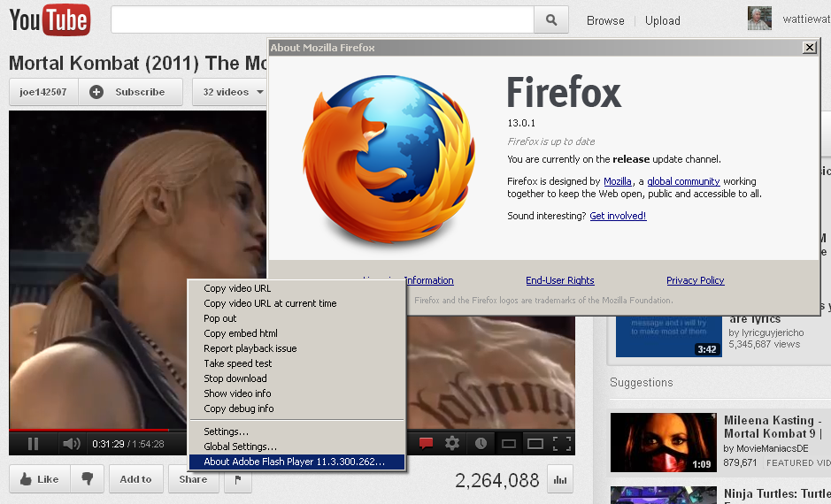This screenshot has width=831, height=504.
Task: Click the lyricguyjericho uploader name
Action: [x=773, y=332]
